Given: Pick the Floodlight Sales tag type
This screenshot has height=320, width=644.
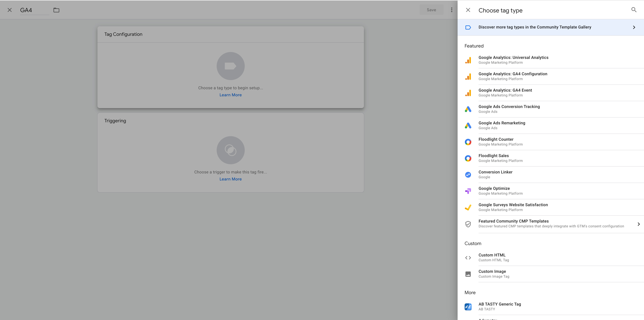Looking at the screenshot, I should click(x=551, y=158).
